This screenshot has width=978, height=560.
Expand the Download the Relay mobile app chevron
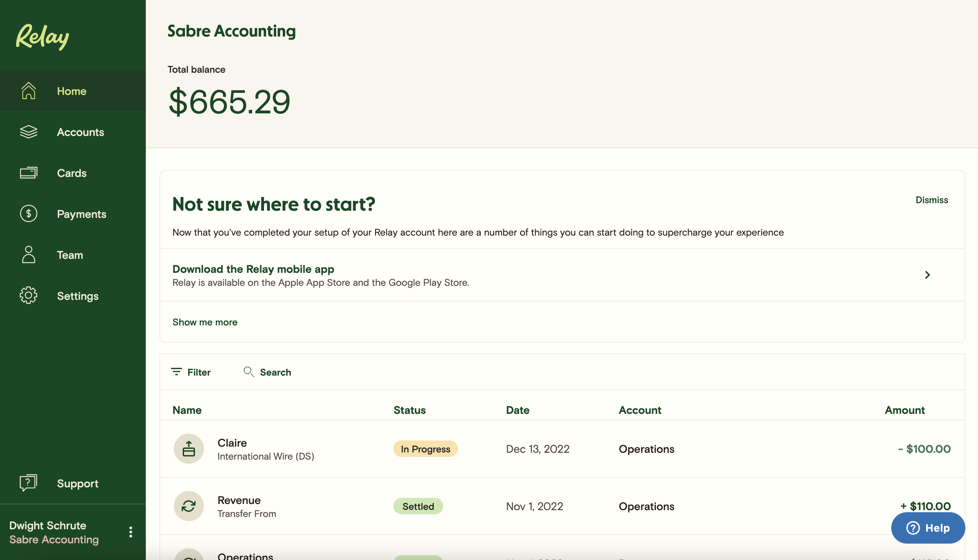(927, 275)
